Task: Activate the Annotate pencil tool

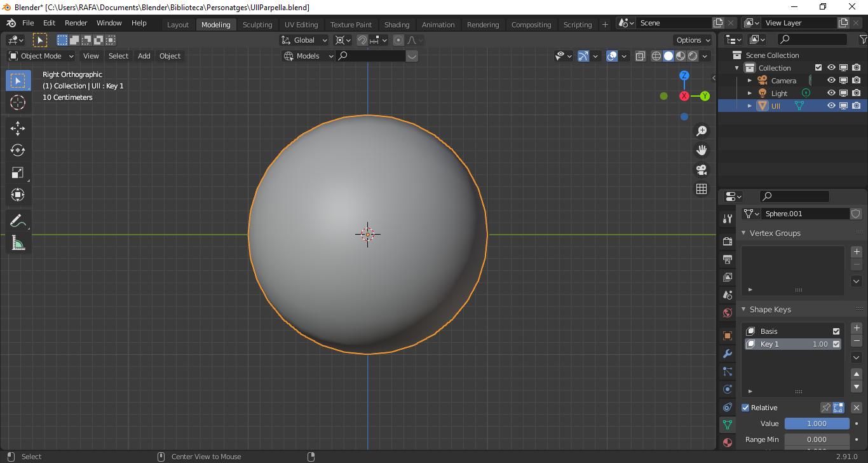Action: 18,221
